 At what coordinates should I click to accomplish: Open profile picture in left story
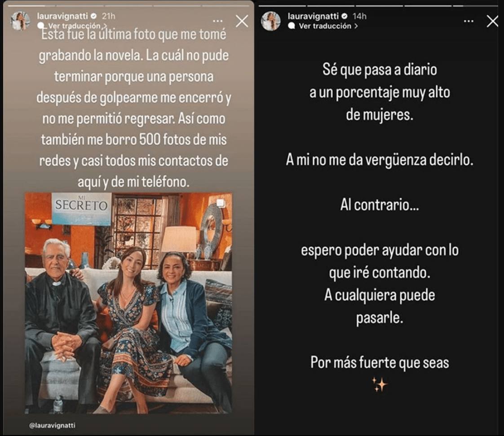pos(21,21)
